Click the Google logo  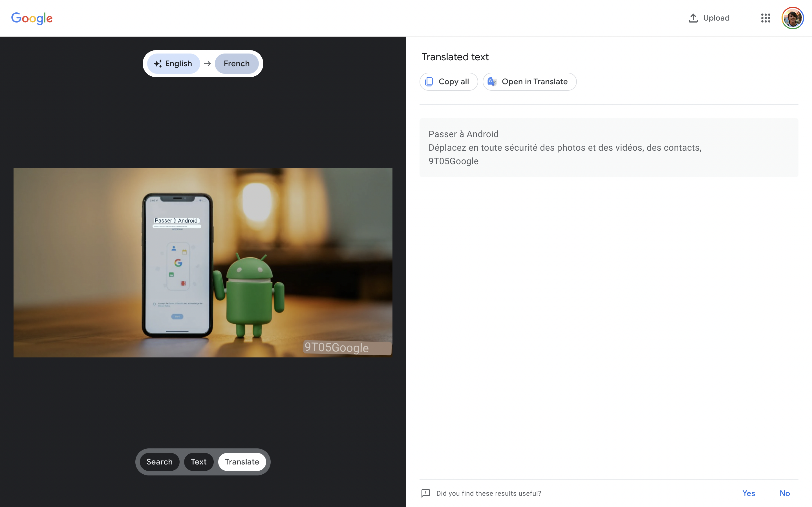tap(32, 18)
